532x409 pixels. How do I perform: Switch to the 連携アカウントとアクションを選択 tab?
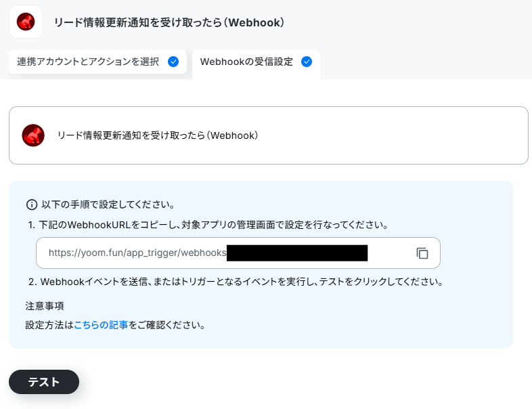97,62
